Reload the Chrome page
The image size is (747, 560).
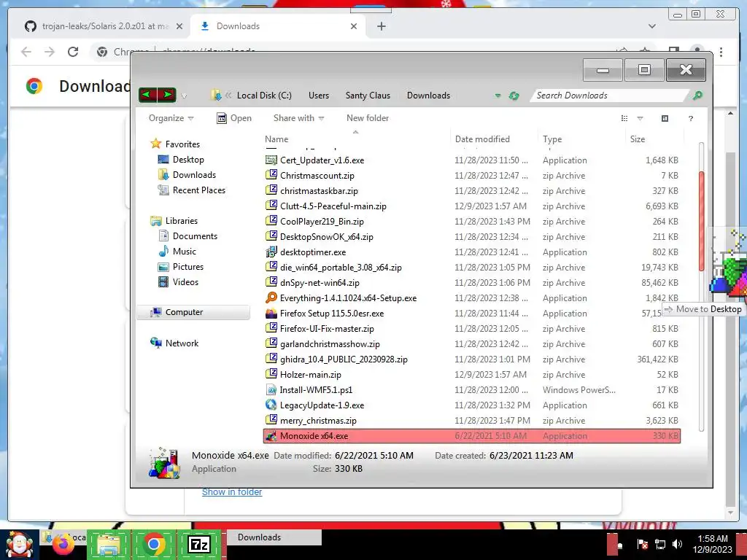(x=73, y=52)
